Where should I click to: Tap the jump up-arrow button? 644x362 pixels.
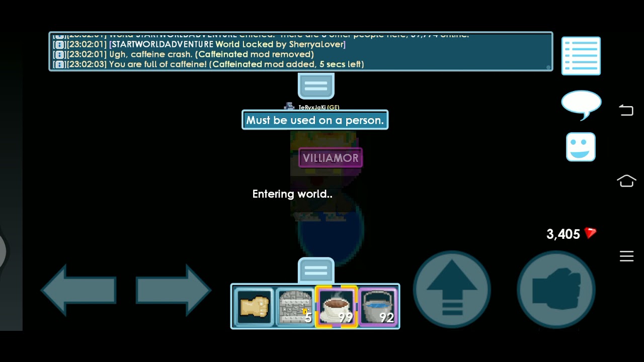452,290
